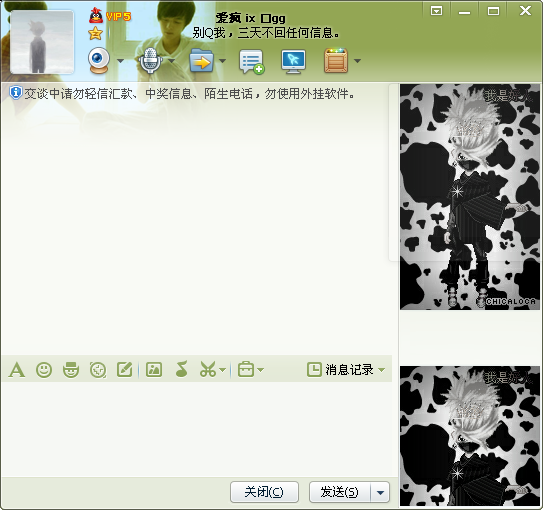Send a picture with image icon

tap(154, 370)
